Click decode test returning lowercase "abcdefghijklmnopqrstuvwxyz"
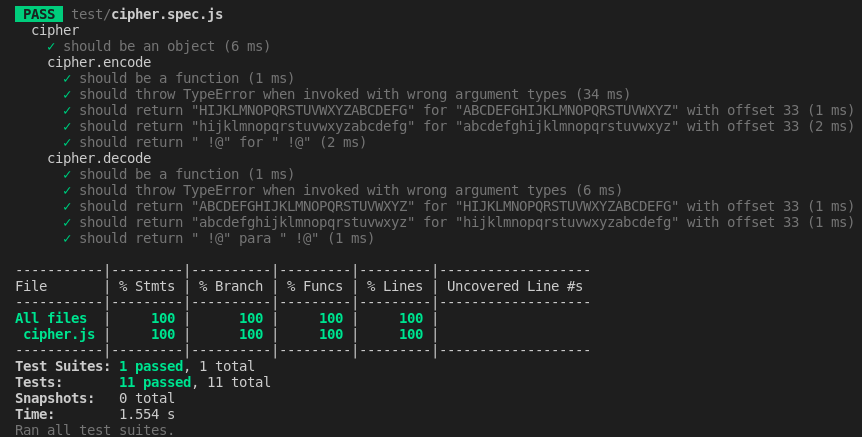This screenshot has height=437, width=862. pos(466,222)
